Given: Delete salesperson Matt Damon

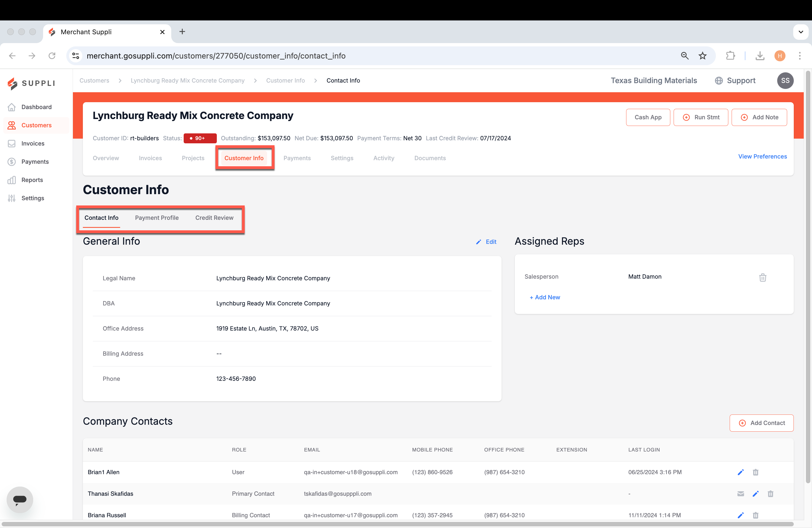Looking at the screenshot, I should [763, 277].
